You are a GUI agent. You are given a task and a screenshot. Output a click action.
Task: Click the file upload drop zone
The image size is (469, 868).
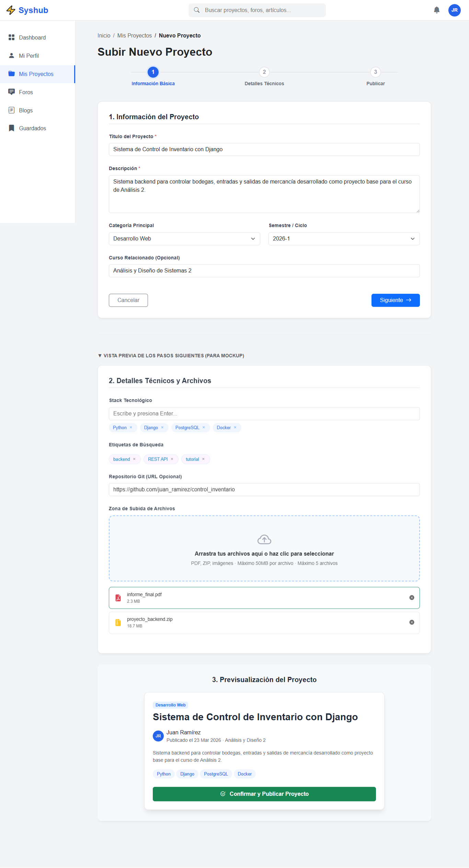click(x=264, y=548)
